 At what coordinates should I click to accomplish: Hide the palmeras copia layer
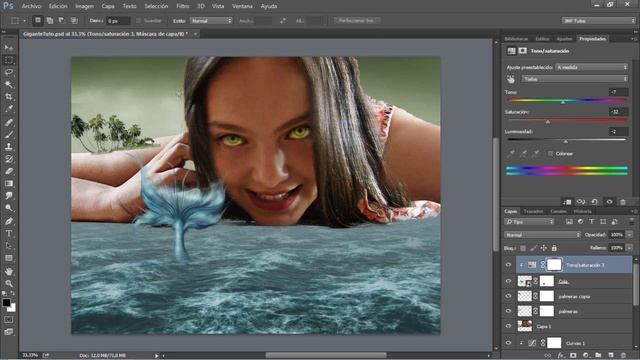coord(508,296)
